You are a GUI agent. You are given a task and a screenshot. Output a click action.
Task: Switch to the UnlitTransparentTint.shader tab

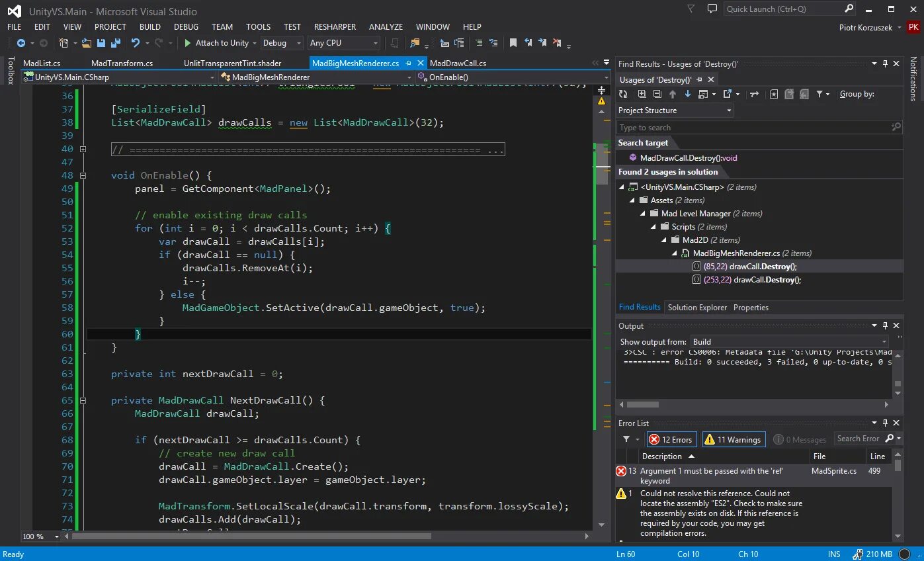232,64
